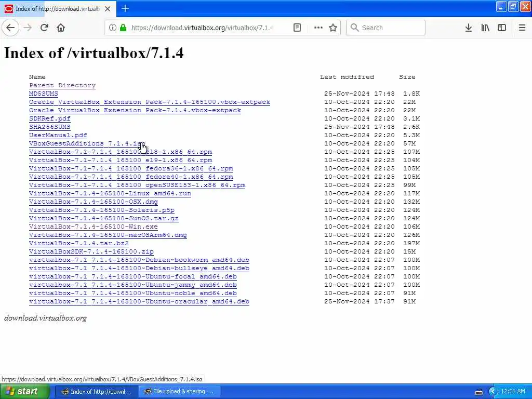Screen dimensions: 532x399
Task: Download the Ubuntu oracular deb package
Action: tap(139, 302)
